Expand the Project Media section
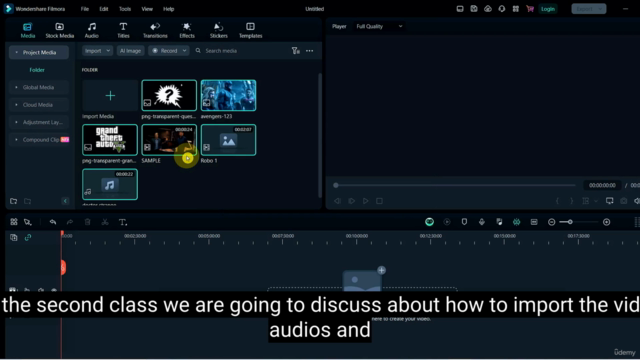Screen dimensions: 640x360 tap(39, 52)
